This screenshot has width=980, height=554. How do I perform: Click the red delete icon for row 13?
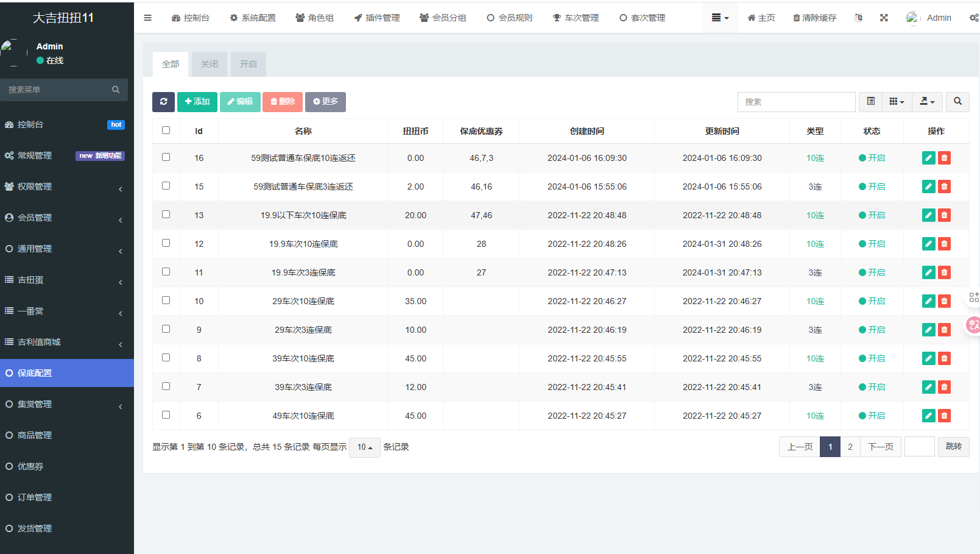[x=944, y=215]
